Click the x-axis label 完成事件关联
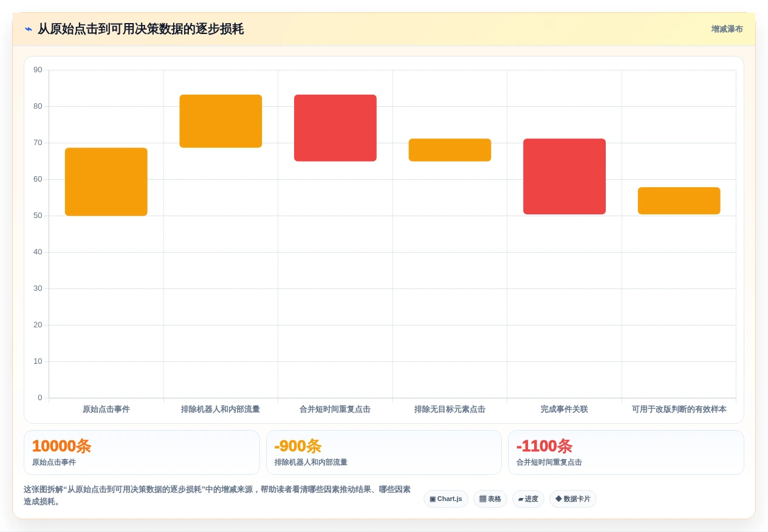The image size is (768, 532). [x=564, y=409]
